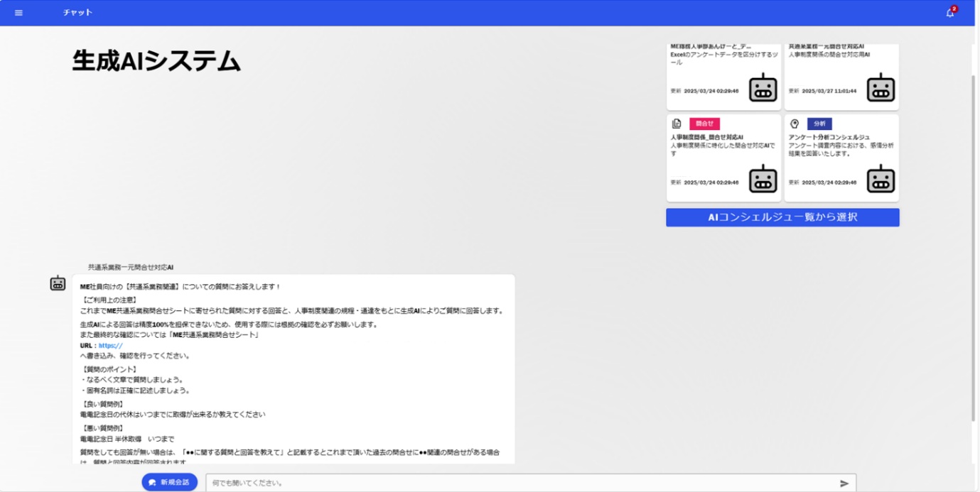Start a new chat with 新規会話

[x=169, y=482]
